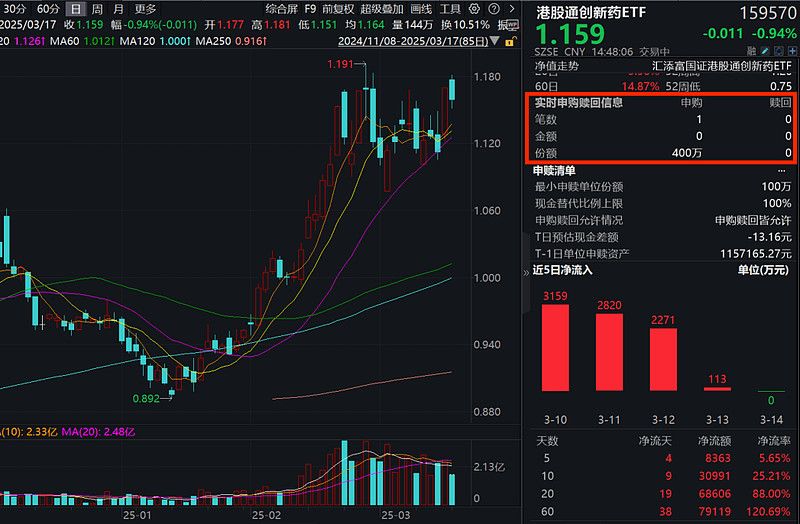Click the 3-13 net inflow bar 113
Viewport: 800px width, 524px height.
coord(717,389)
